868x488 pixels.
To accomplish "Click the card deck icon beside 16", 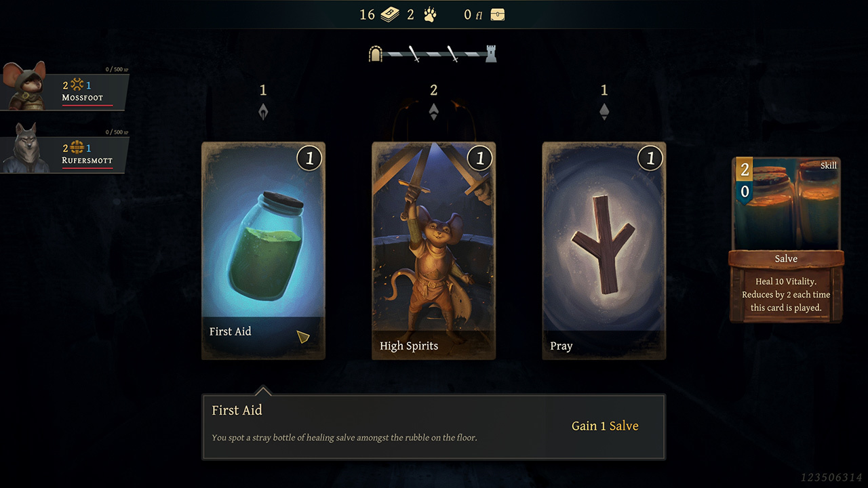I will (389, 15).
